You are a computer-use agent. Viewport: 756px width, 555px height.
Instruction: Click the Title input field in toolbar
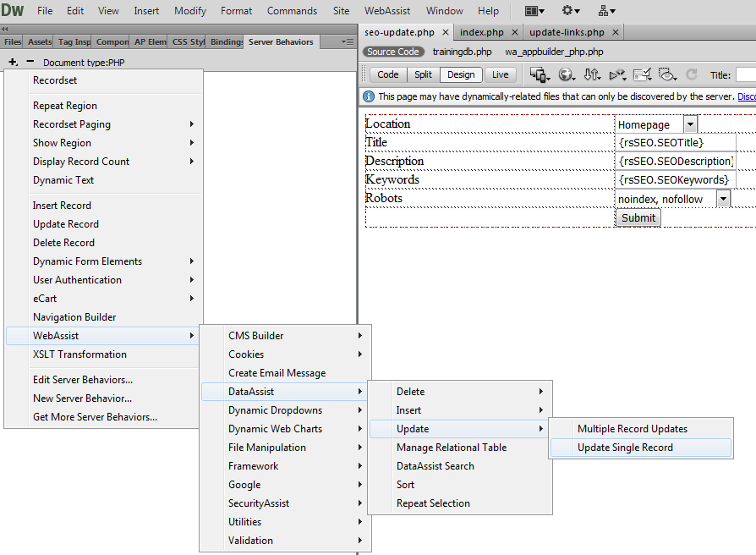[745, 74]
